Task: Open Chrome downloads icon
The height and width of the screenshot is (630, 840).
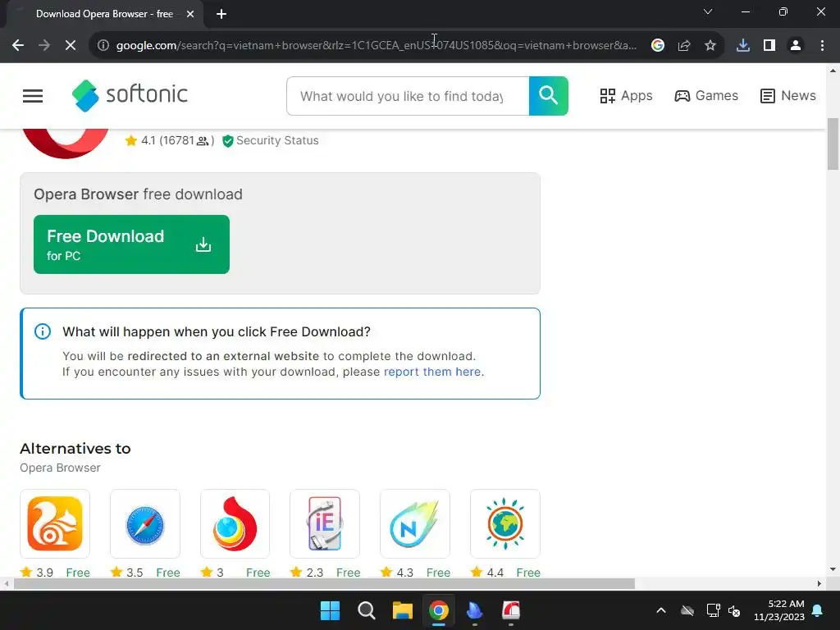Action: tap(743, 46)
